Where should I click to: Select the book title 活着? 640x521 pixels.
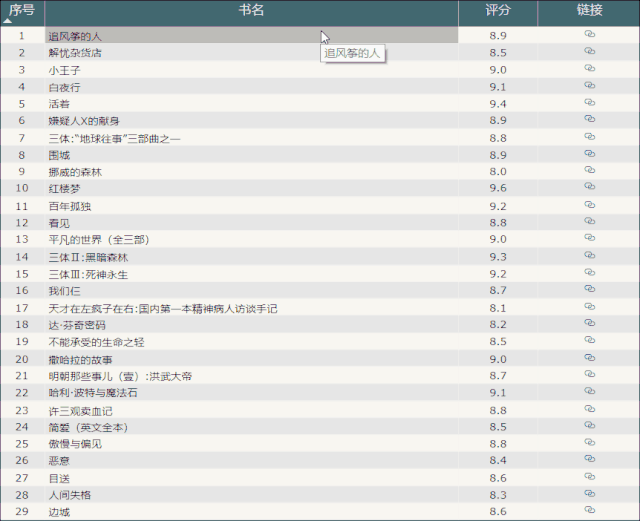pos(59,104)
